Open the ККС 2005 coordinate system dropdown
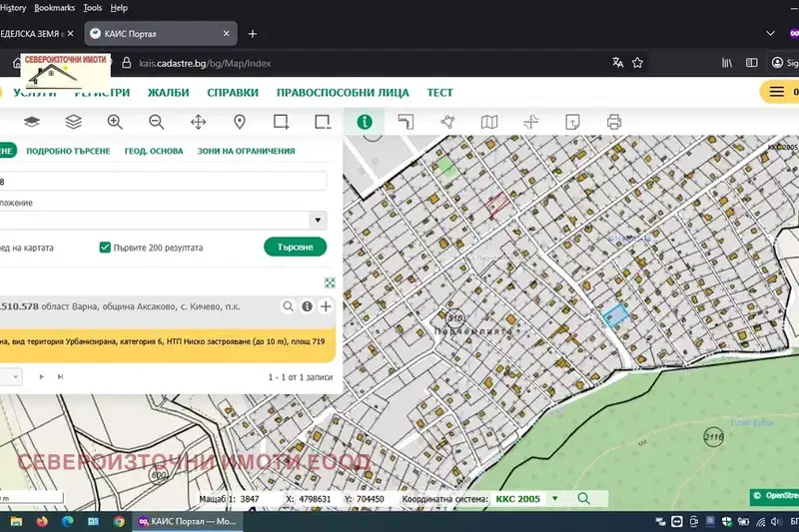 555,498
